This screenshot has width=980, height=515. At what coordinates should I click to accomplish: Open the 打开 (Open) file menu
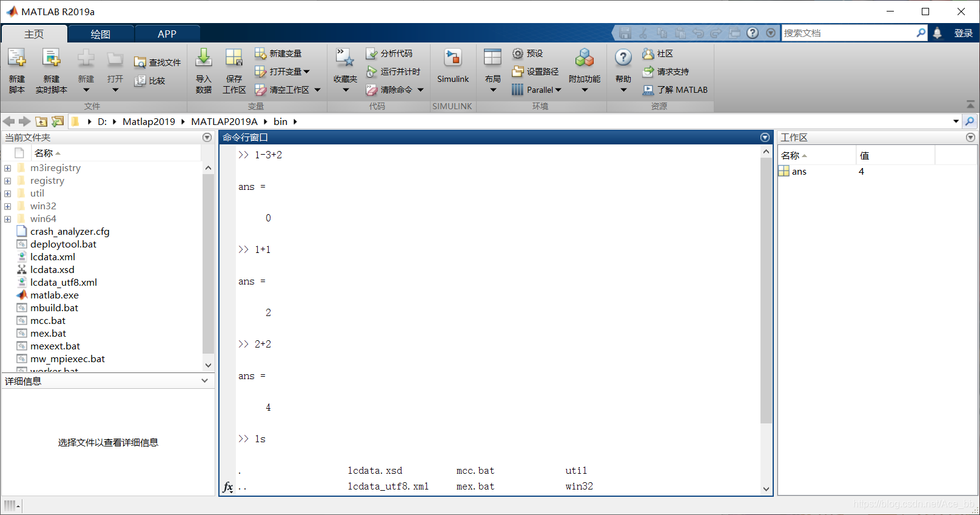pyautogui.click(x=115, y=71)
